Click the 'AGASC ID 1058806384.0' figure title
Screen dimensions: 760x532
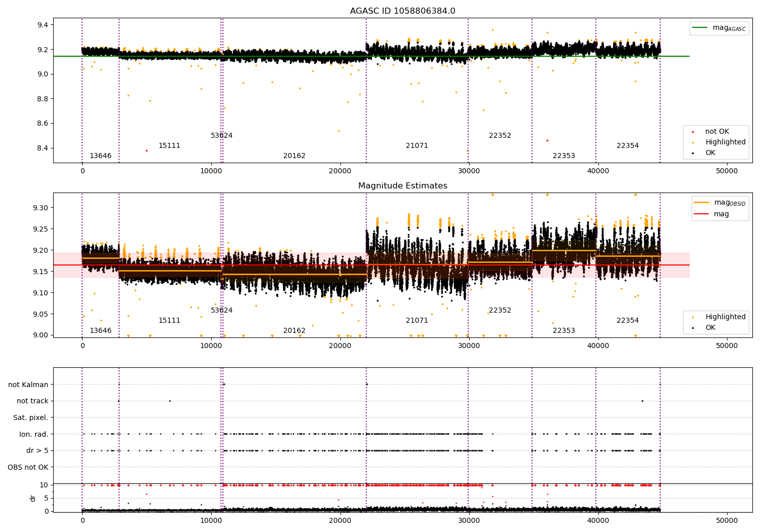point(403,11)
